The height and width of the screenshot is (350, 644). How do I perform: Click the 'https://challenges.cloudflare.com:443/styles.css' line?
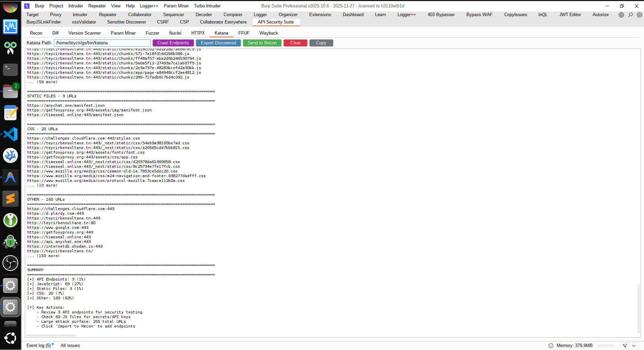pos(84,138)
